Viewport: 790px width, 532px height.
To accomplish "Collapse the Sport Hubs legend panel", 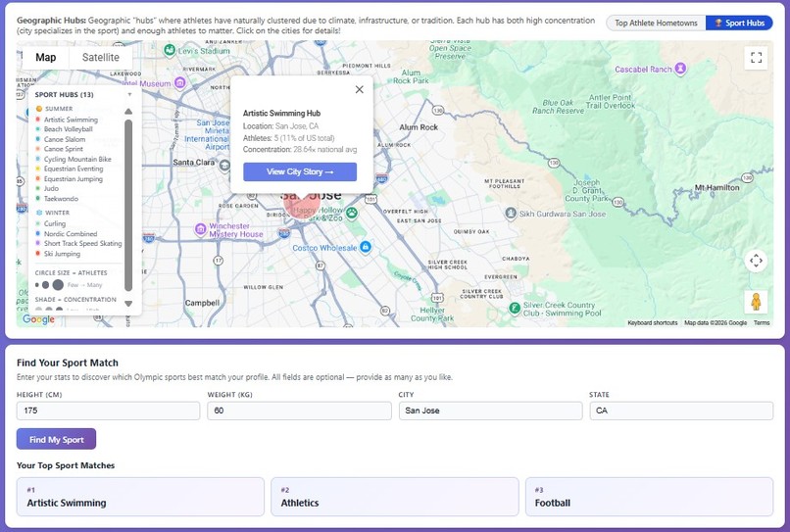I will [130, 95].
